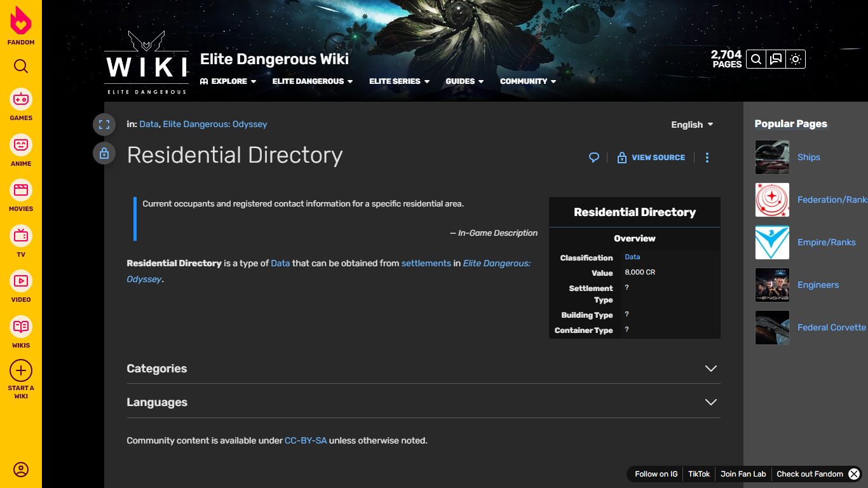Click Check out Fandom
The height and width of the screenshot is (488, 868).
[x=810, y=474]
